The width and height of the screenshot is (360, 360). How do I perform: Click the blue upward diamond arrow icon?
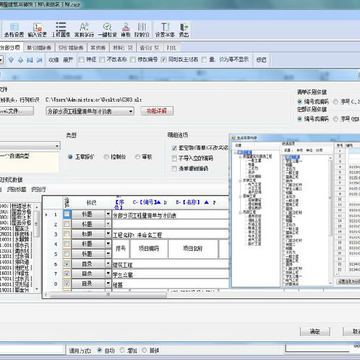pos(21,60)
